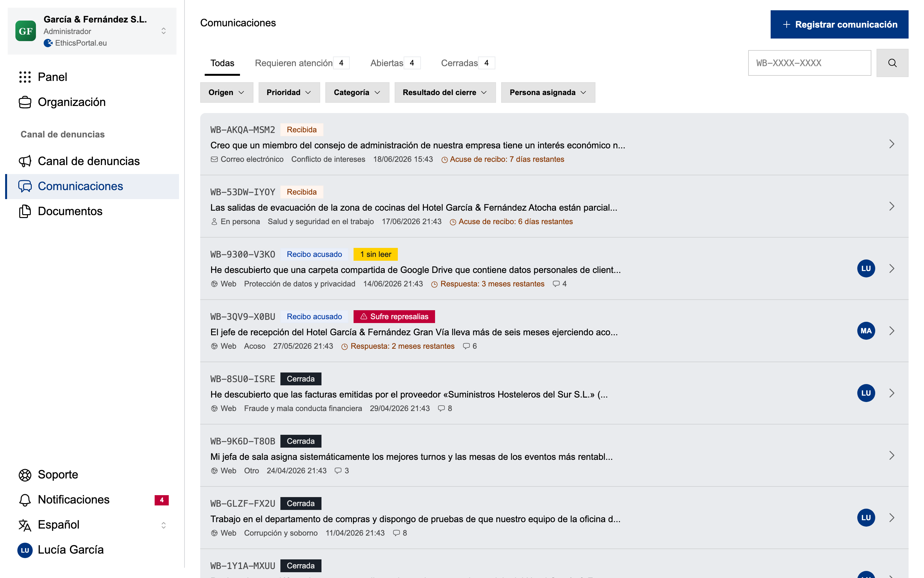Click comment bubble icon showing 4 comments
This screenshot has height=578, width=924.
pyautogui.click(x=556, y=284)
